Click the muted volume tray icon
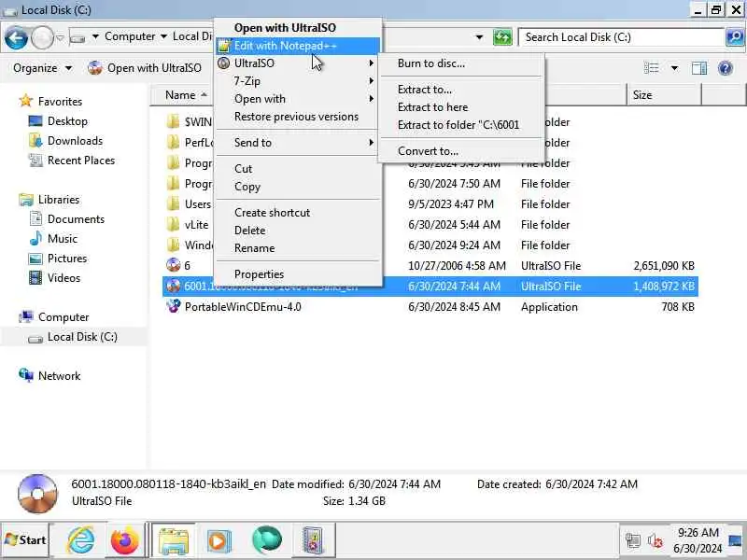747x560 pixels. [x=655, y=541]
